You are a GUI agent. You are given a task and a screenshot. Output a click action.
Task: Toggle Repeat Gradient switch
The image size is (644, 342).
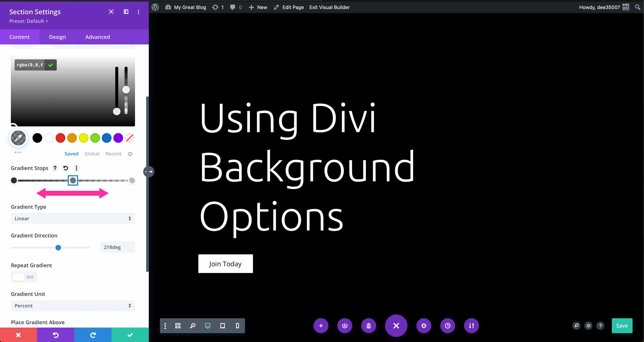coord(24,277)
